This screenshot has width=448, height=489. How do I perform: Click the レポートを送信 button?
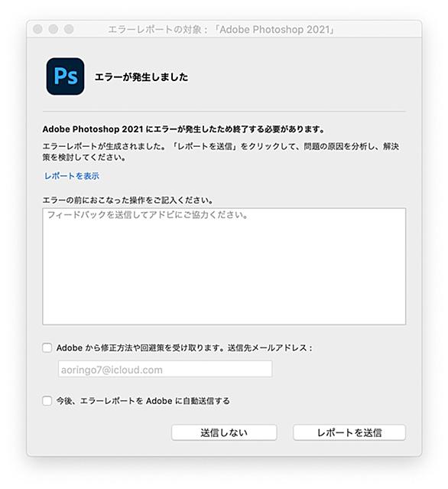[349, 432]
